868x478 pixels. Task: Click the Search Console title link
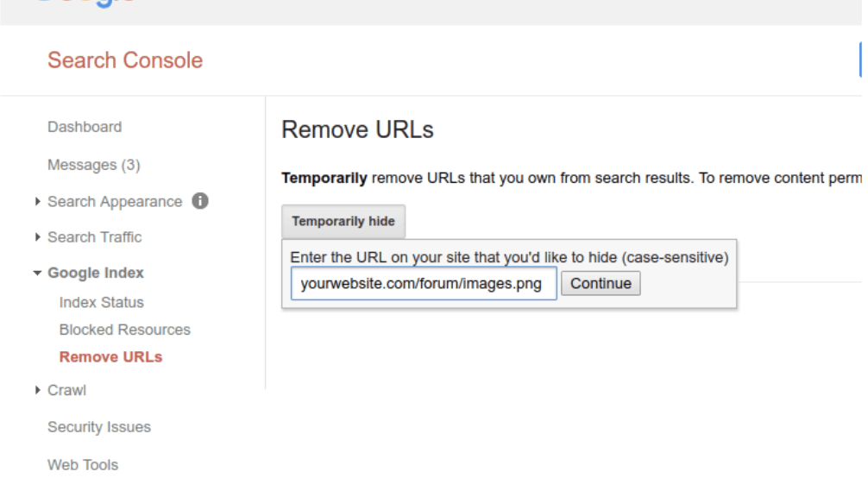click(125, 60)
